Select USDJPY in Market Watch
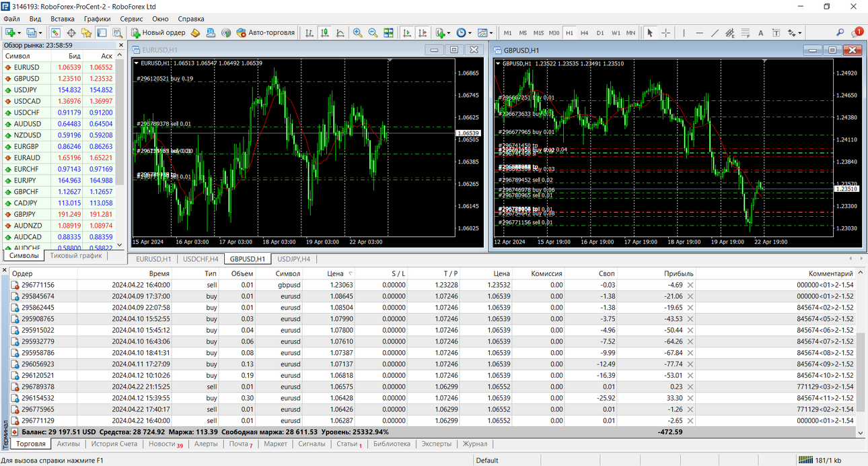Screen dimensions: 868x466 [58, 90]
